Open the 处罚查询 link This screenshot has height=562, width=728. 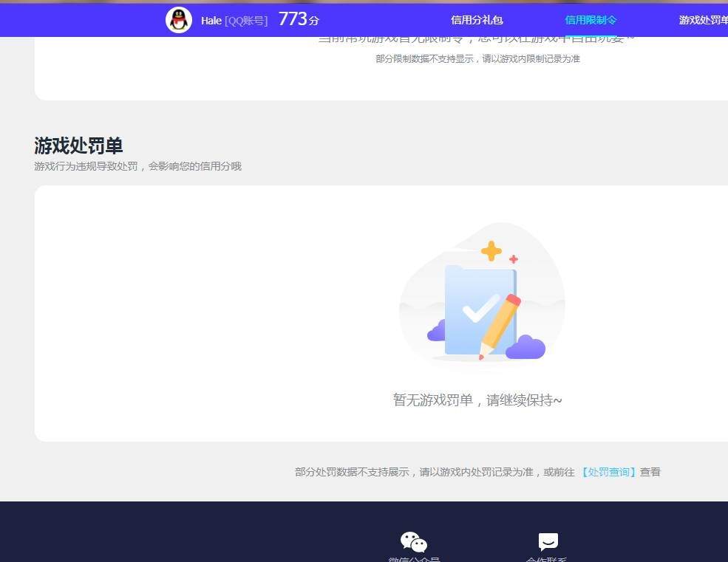coord(608,472)
